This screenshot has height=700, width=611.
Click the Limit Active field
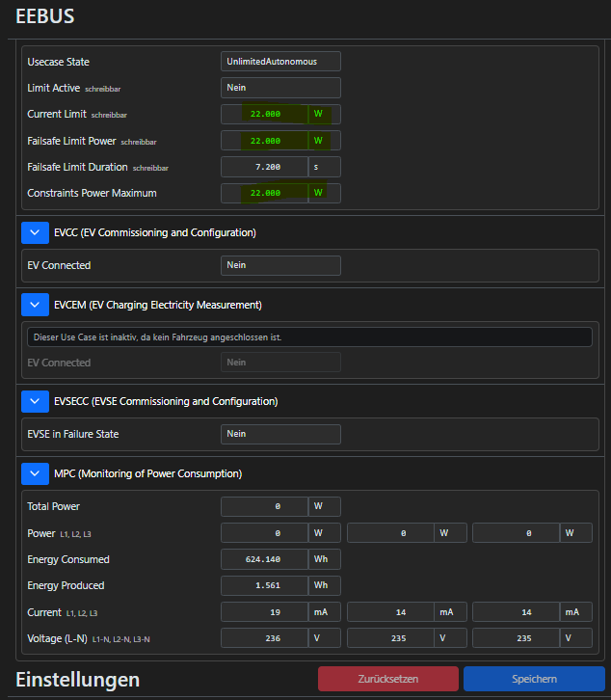pyautogui.click(x=280, y=88)
